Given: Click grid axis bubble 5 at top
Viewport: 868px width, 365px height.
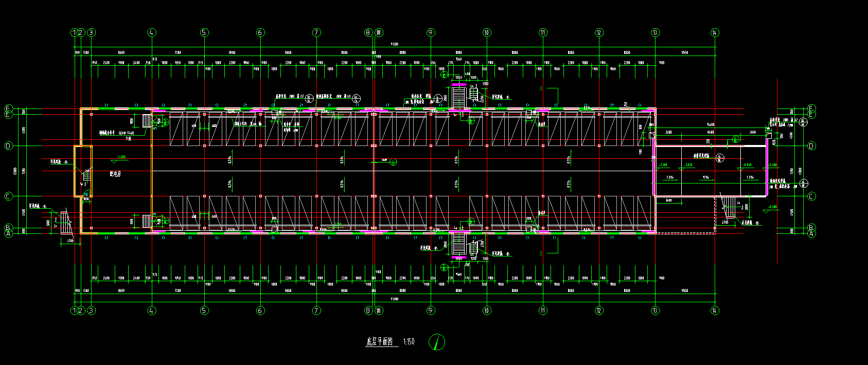Looking at the screenshot, I should (x=204, y=32).
